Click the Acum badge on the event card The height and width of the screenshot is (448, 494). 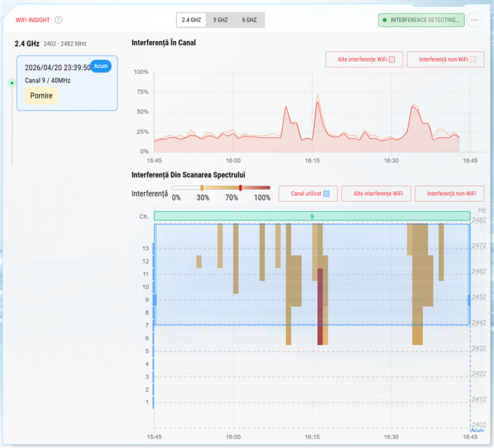coord(101,66)
